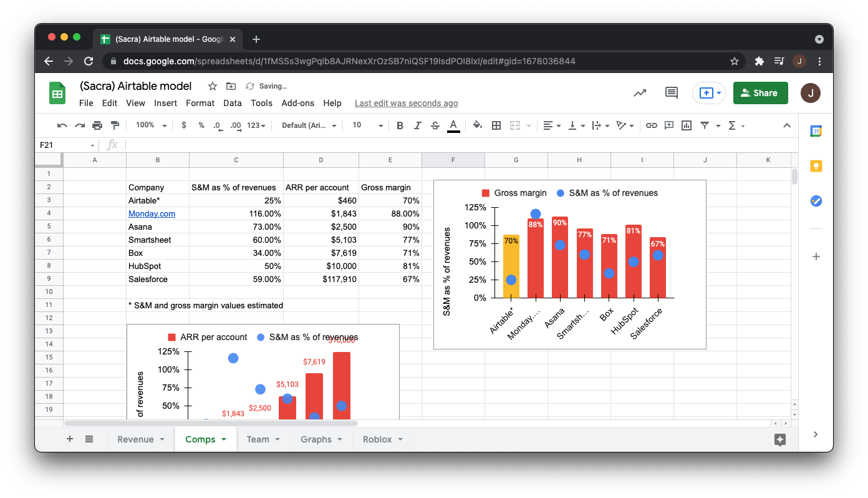Open comment history icon
The width and height of the screenshot is (868, 498).
click(x=672, y=93)
